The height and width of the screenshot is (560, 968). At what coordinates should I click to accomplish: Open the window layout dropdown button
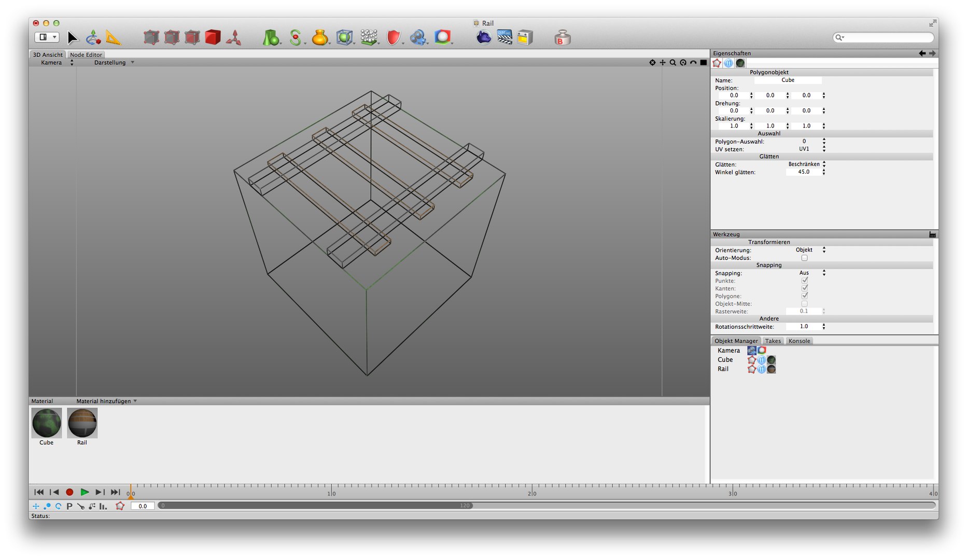tap(47, 37)
